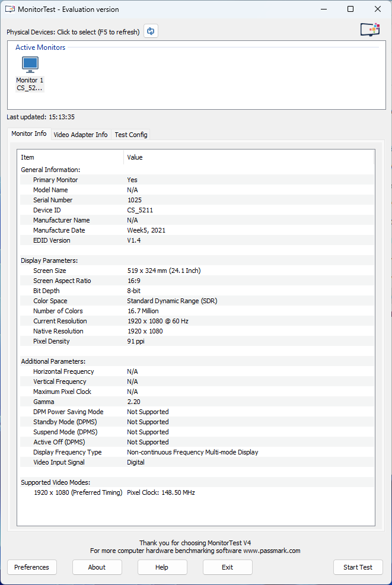Select the Monitor Info tab

click(29, 134)
